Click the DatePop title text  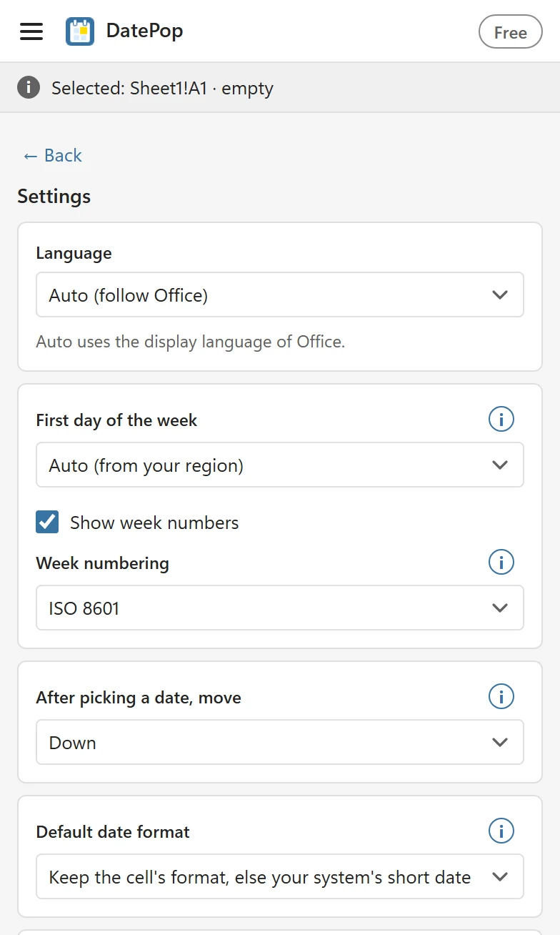click(x=144, y=31)
